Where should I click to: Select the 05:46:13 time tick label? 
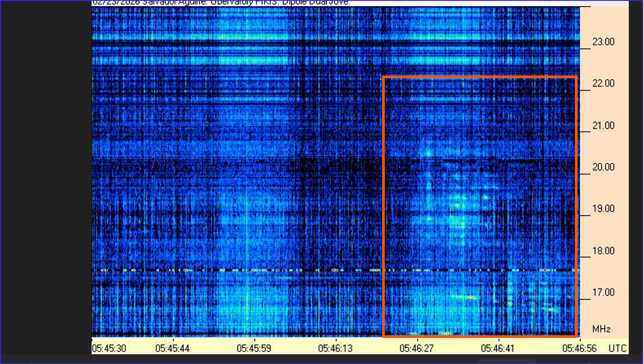coord(335,349)
